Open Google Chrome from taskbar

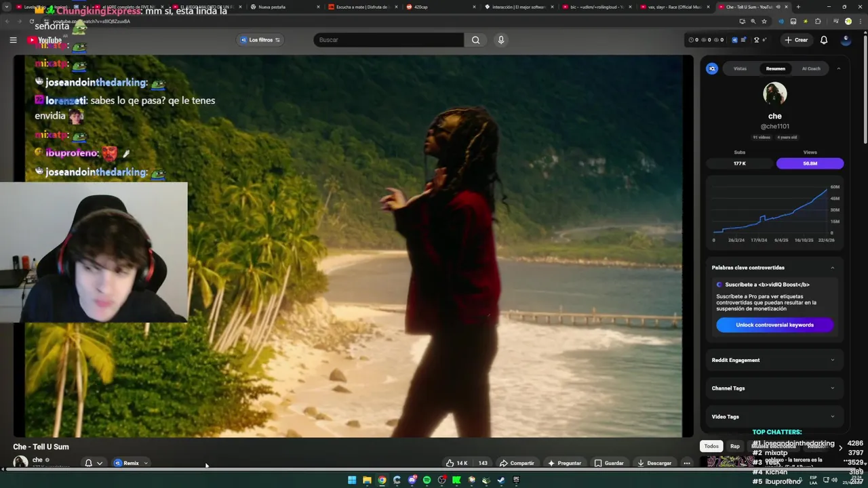(x=382, y=480)
